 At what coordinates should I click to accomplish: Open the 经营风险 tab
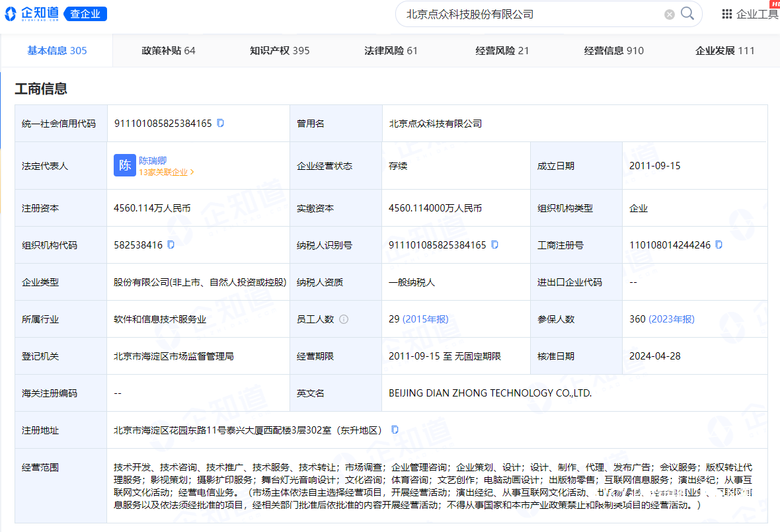[x=502, y=51]
